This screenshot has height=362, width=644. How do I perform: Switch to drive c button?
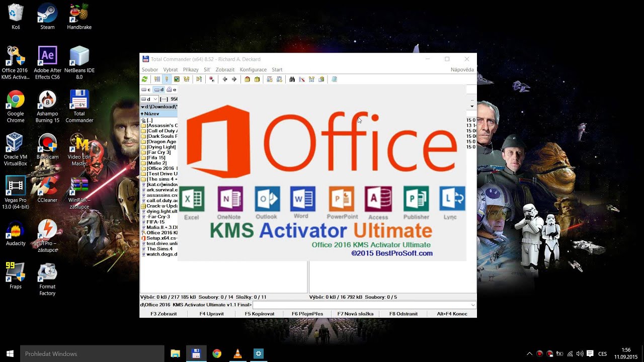[x=146, y=89]
